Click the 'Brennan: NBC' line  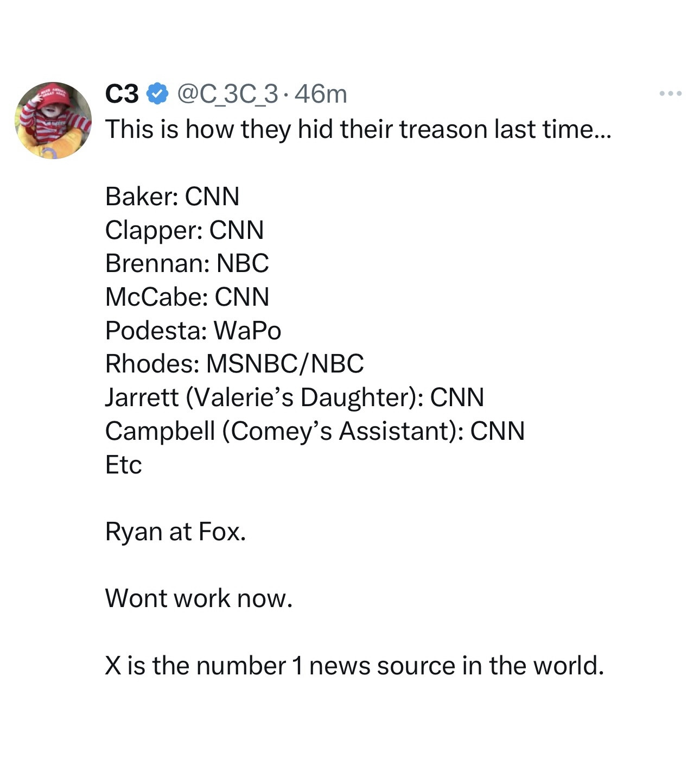[x=187, y=263]
